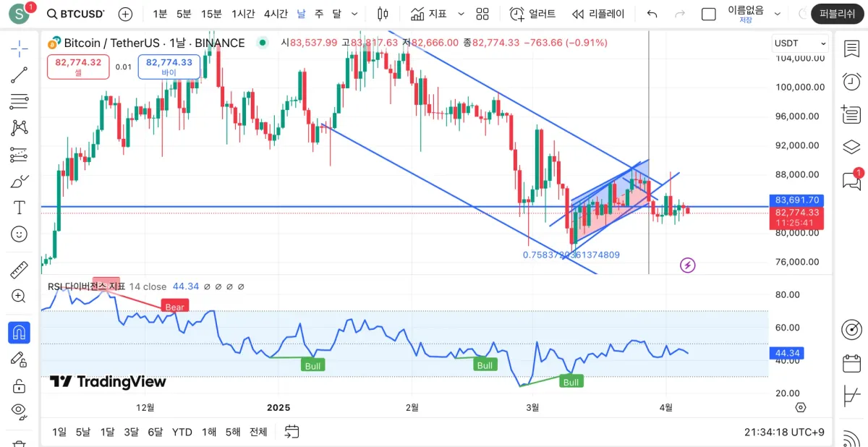
Task: Click the red Bear divergence label
Action: click(x=175, y=307)
